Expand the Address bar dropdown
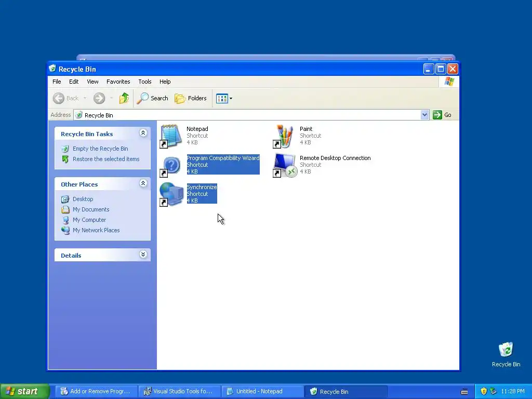 click(424, 115)
